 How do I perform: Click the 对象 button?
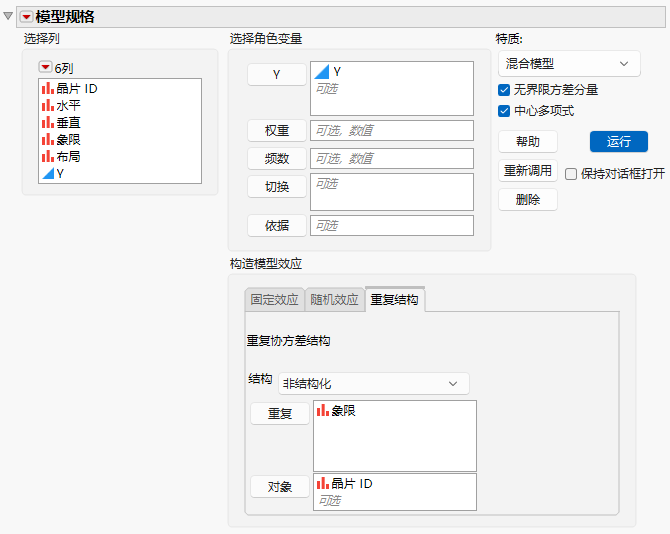[279, 487]
